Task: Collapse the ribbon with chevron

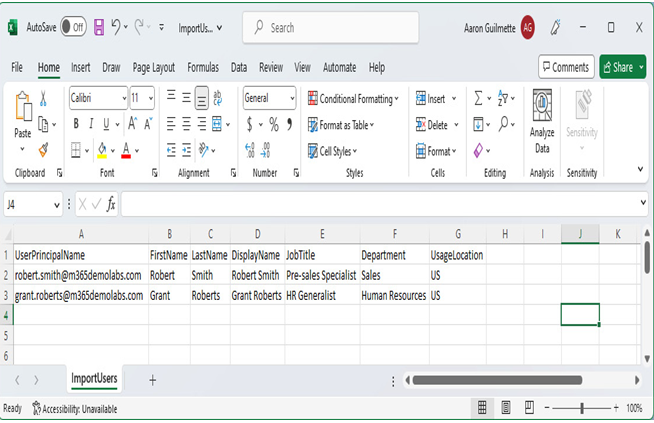Action: coord(640,169)
